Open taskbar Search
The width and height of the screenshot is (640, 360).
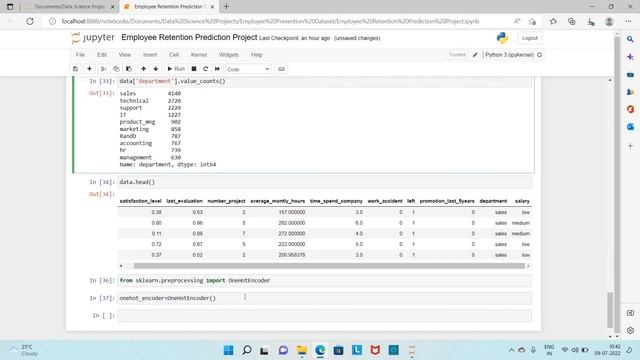click(247, 350)
